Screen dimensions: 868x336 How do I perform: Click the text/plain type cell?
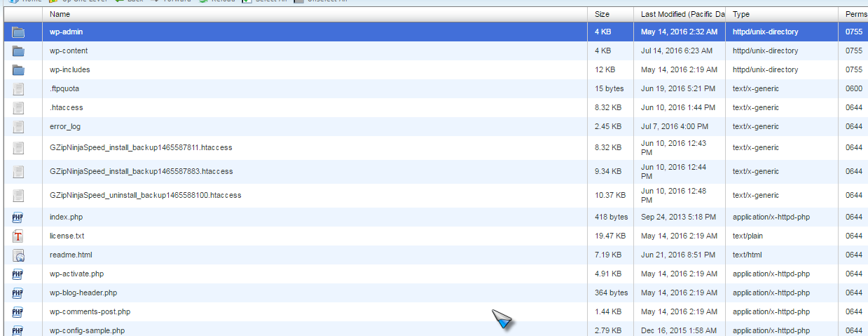coord(748,236)
